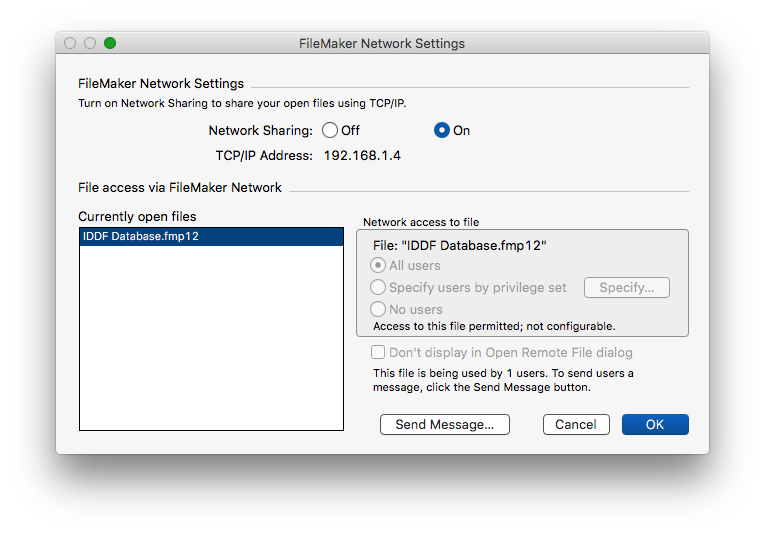
Task: Select IDDF Database.fmp12 in open files list
Action: pyautogui.click(x=211, y=237)
